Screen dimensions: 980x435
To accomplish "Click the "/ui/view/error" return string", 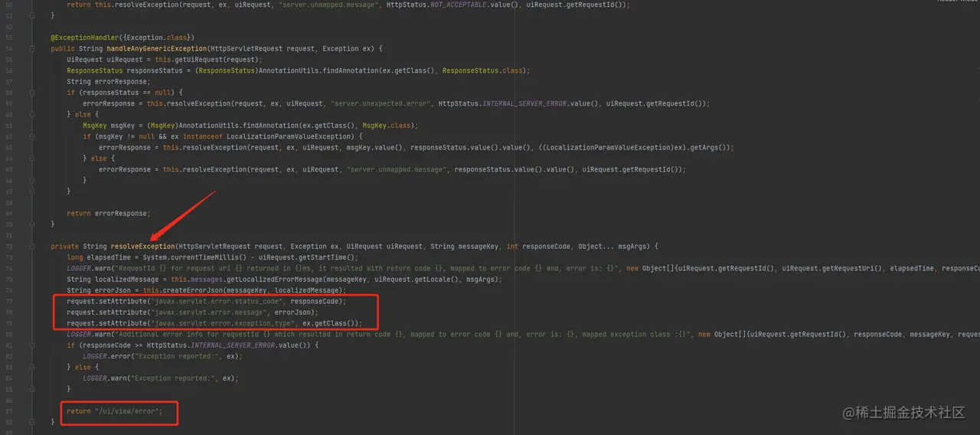I will [x=128, y=411].
